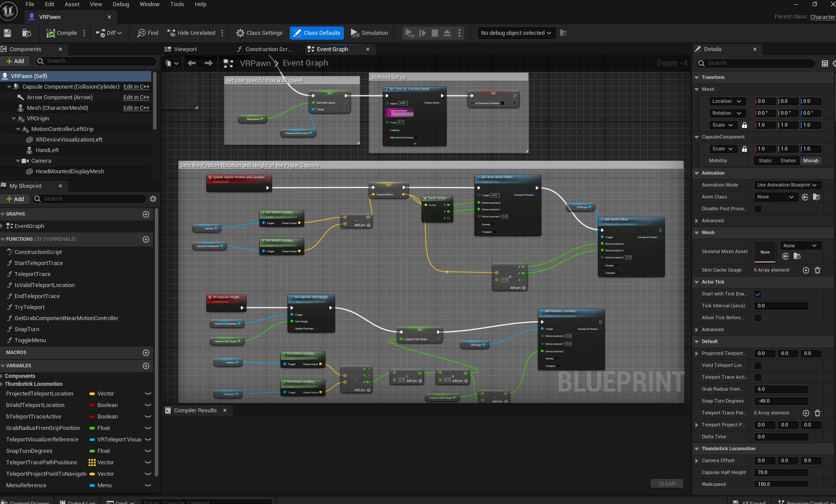Navigate forward in graph history
Viewport: 836px width, 504px height.
point(209,63)
